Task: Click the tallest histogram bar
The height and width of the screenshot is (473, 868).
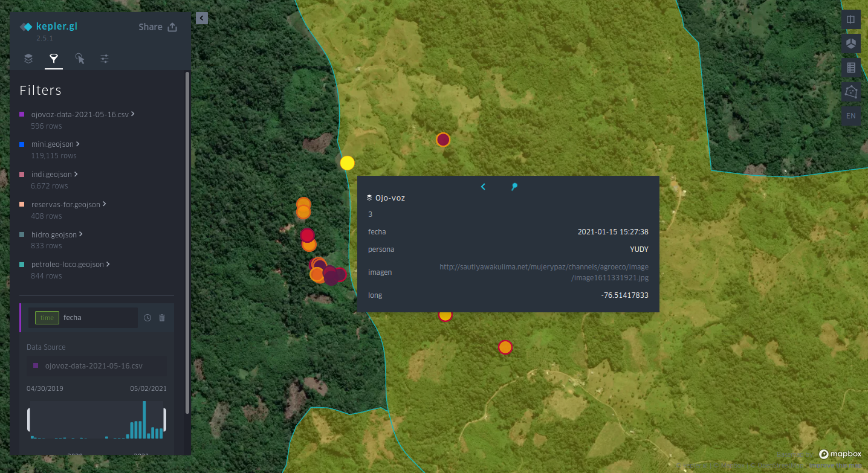Action: (144, 420)
